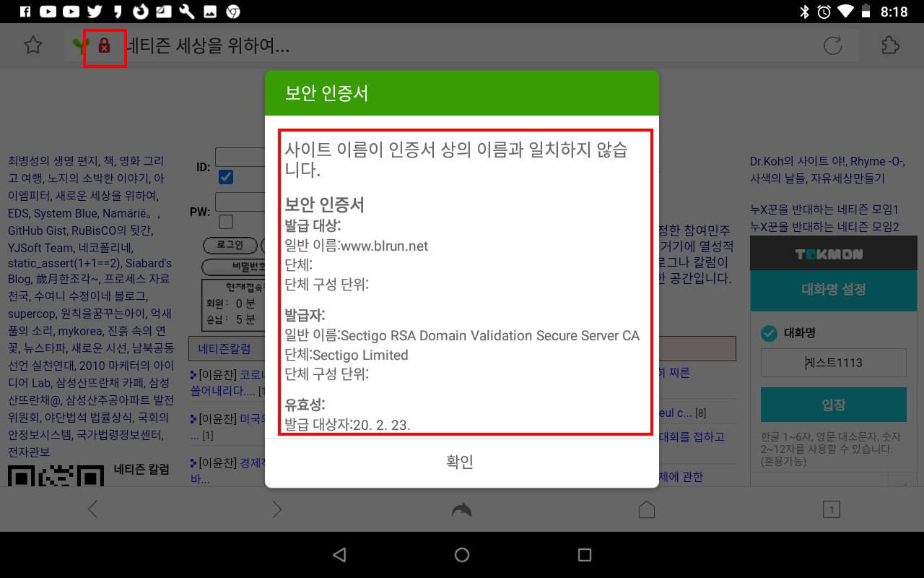
Task: Select text 일반 이름:www.blrun.net
Action: 357,246
